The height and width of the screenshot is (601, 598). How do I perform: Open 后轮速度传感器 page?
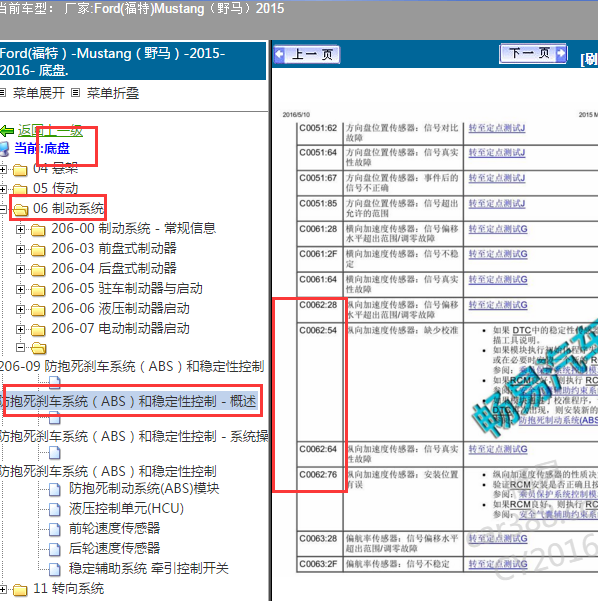click(114, 548)
